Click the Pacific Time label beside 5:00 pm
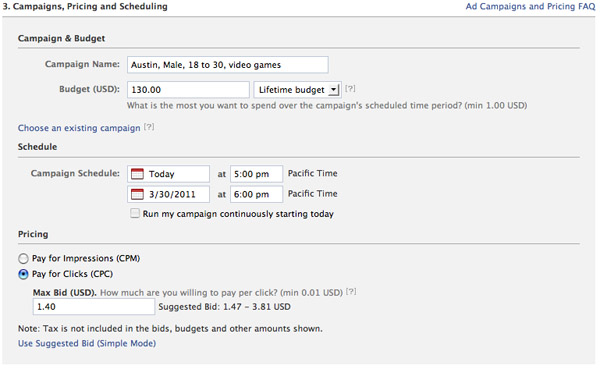 313,173
